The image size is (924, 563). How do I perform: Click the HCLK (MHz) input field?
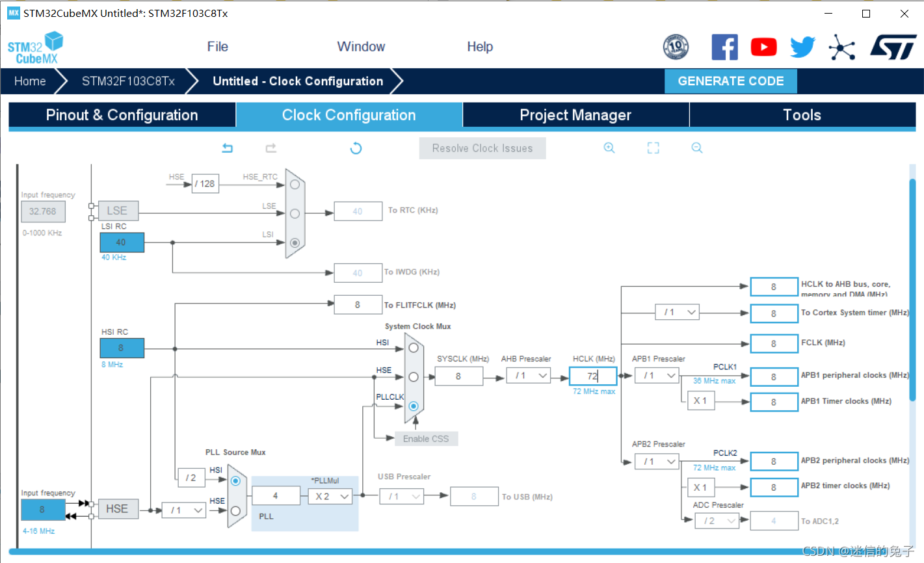click(593, 376)
